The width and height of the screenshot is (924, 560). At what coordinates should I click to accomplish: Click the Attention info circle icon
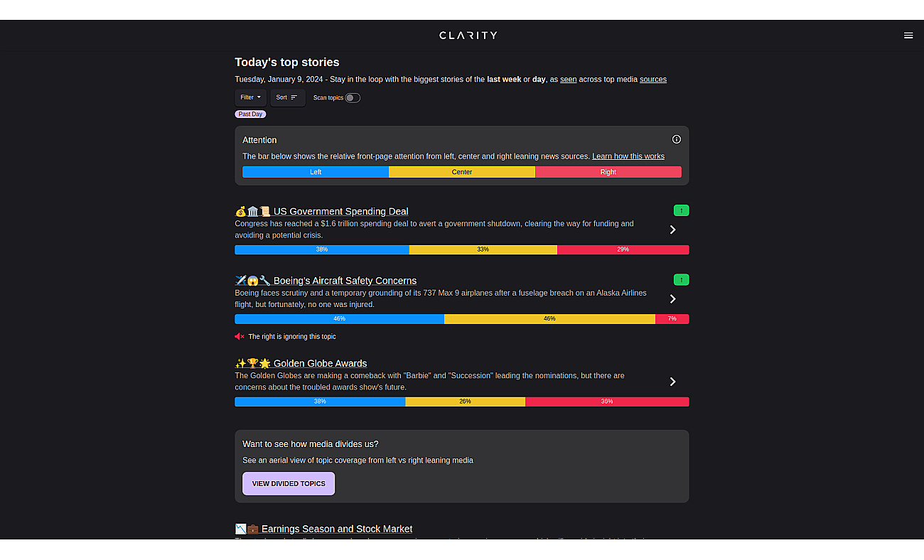(x=677, y=139)
